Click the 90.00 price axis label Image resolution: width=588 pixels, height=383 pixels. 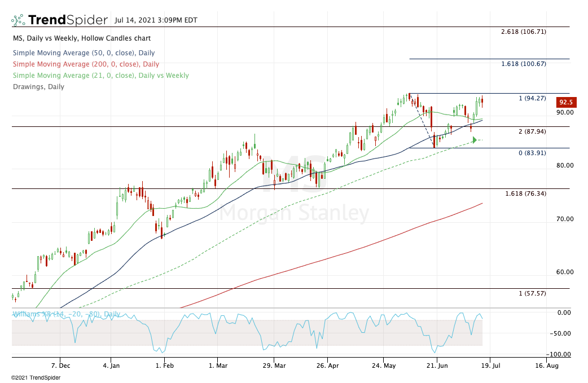pyautogui.click(x=565, y=112)
